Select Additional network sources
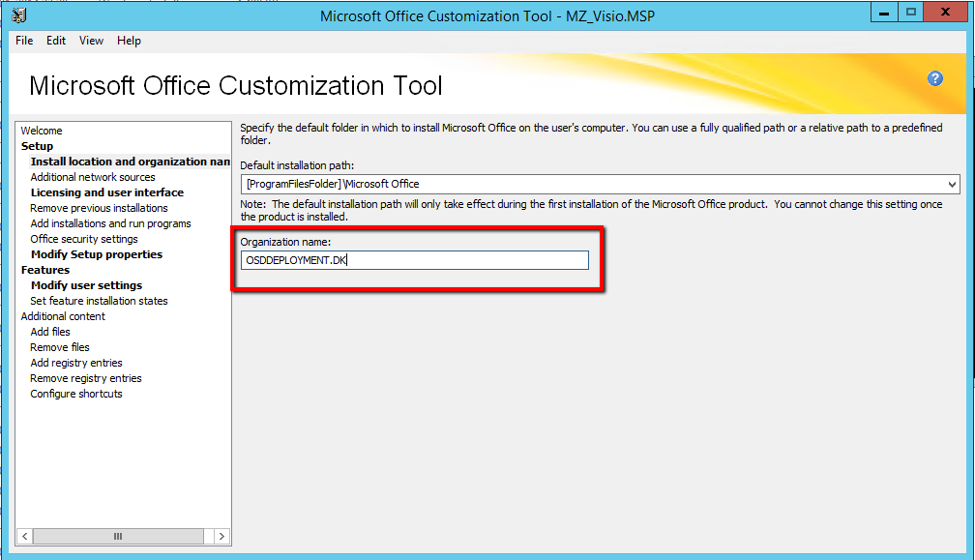975x560 pixels. tap(93, 177)
